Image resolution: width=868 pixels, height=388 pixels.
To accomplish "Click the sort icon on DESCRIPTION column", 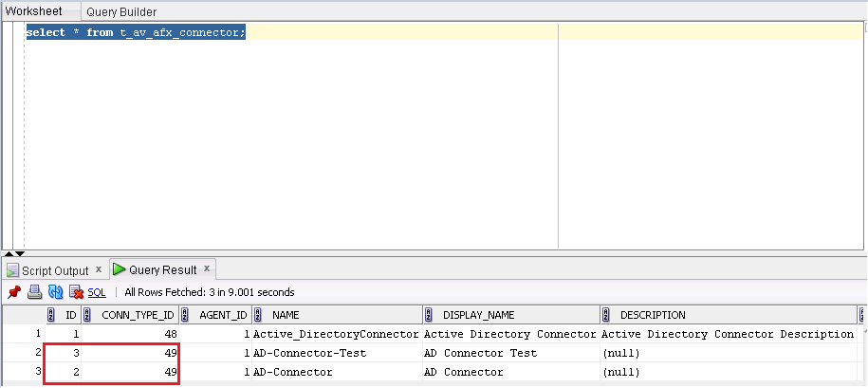I will [605, 315].
